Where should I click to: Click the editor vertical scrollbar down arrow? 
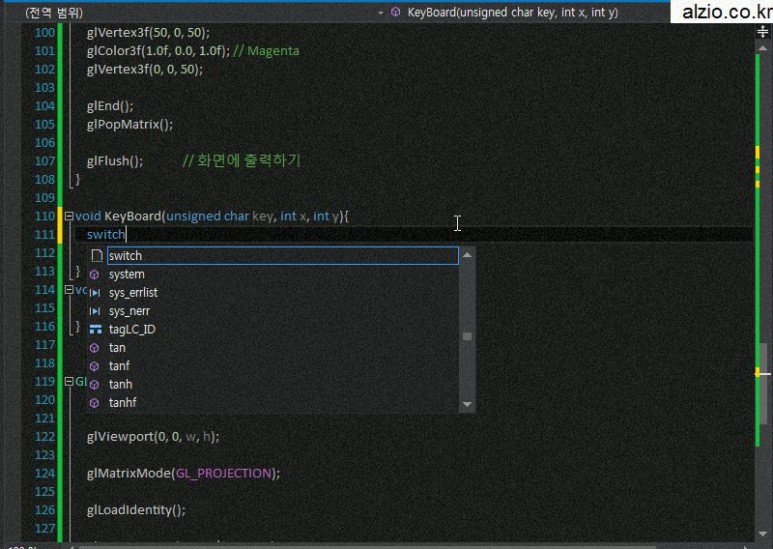[763, 534]
